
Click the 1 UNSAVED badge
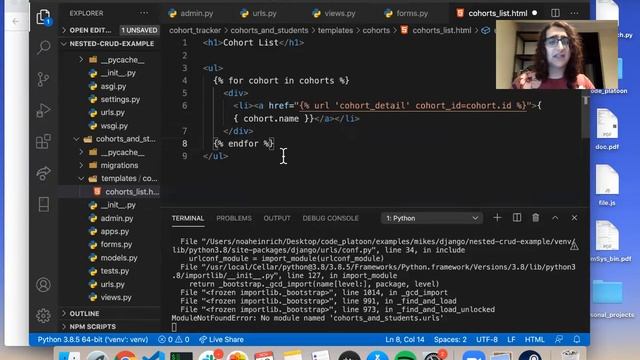tap(139, 30)
